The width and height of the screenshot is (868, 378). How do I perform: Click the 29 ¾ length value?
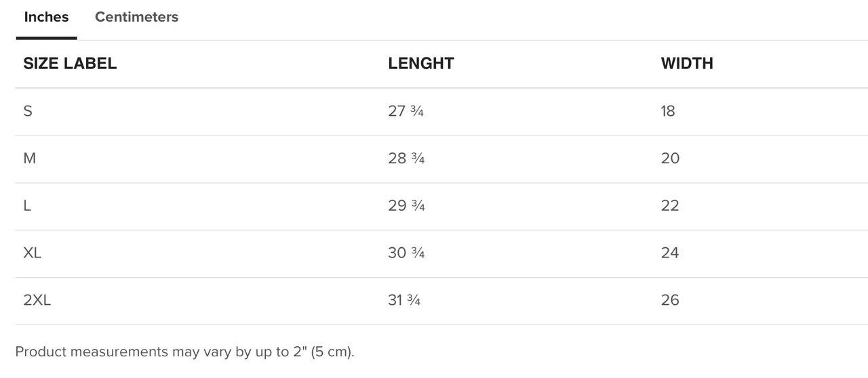(x=407, y=206)
